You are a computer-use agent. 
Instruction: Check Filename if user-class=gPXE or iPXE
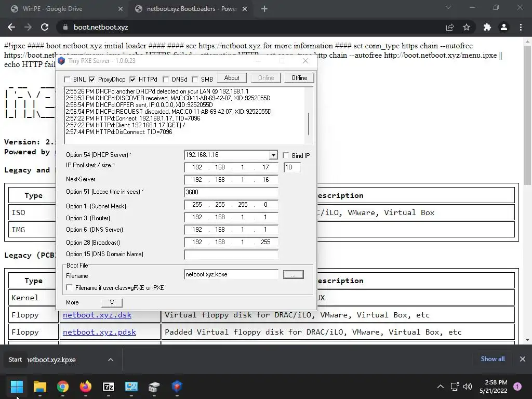(69, 287)
